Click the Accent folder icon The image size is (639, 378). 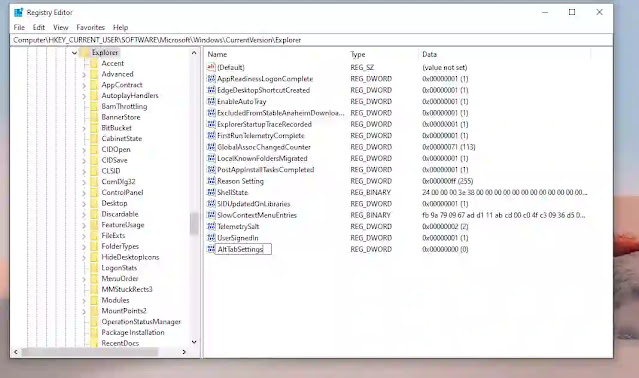click(94, 64)
